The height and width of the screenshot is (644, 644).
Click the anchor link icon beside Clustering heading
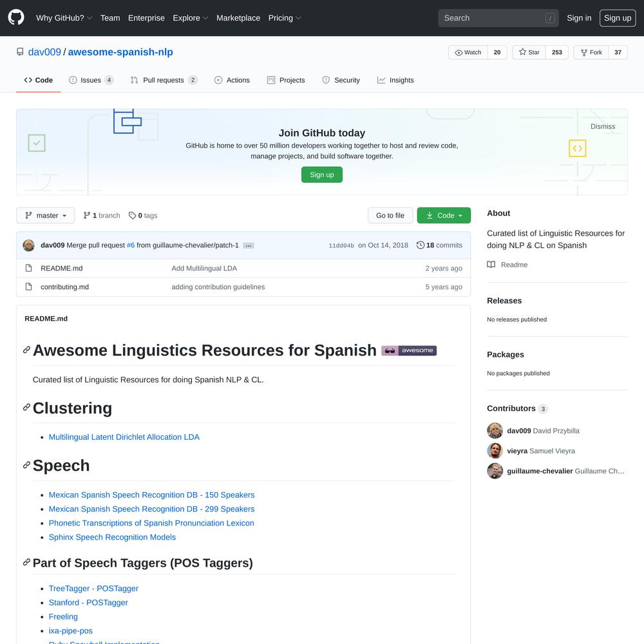pos(26,408)
